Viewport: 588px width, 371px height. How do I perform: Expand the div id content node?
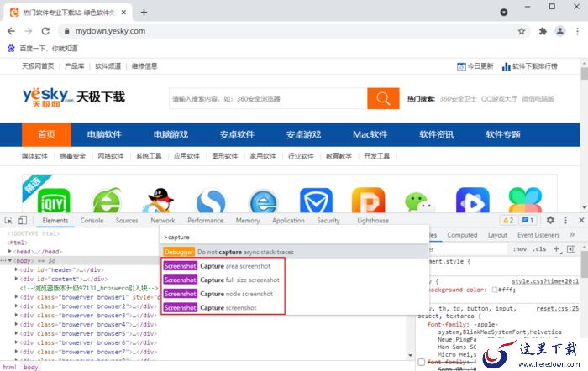click(16, 279)
